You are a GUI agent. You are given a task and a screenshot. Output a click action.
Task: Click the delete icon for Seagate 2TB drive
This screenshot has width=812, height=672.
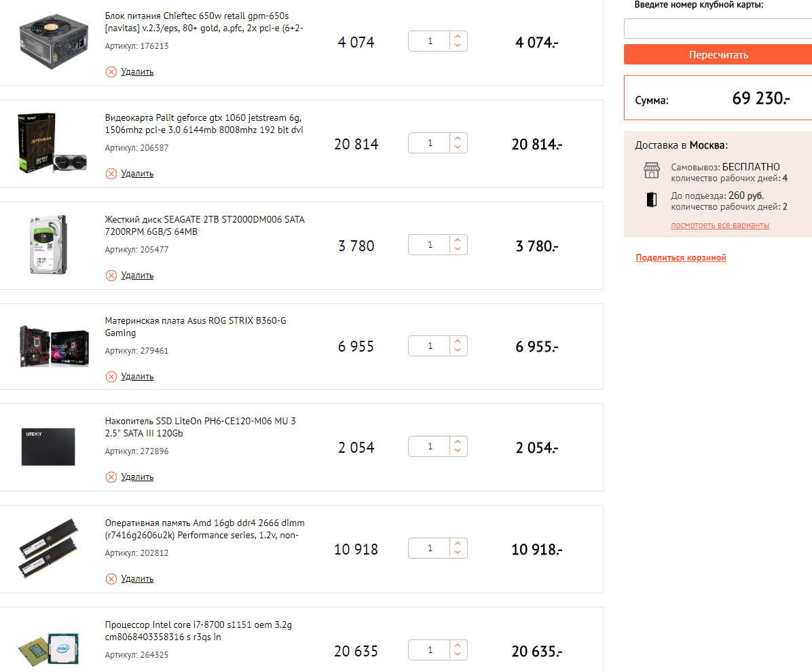click(x=111, y=276)
